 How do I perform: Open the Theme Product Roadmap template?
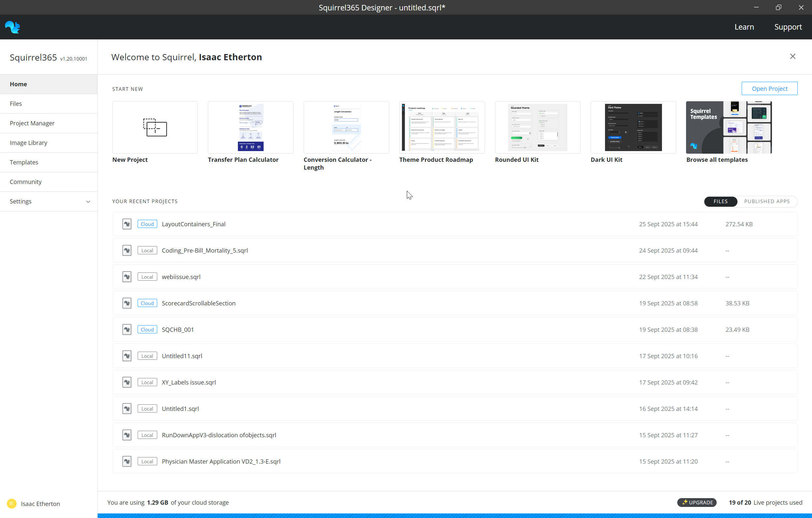point(442,128)
